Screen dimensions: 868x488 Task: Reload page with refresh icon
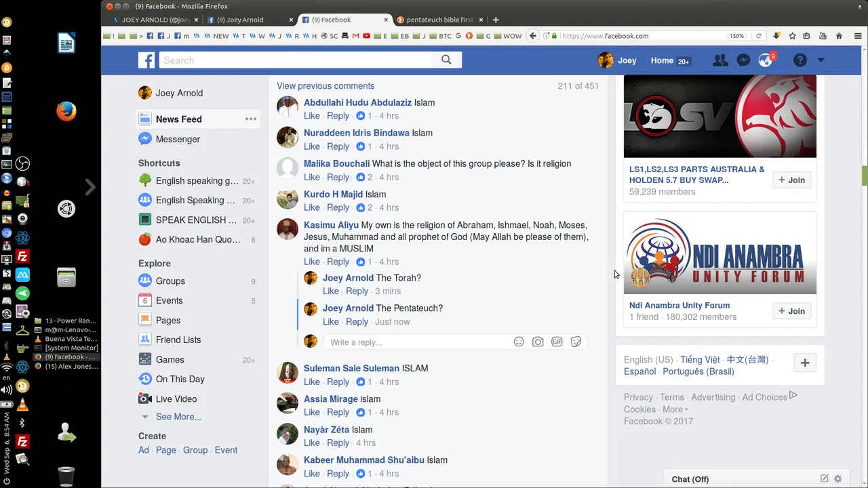759,36
